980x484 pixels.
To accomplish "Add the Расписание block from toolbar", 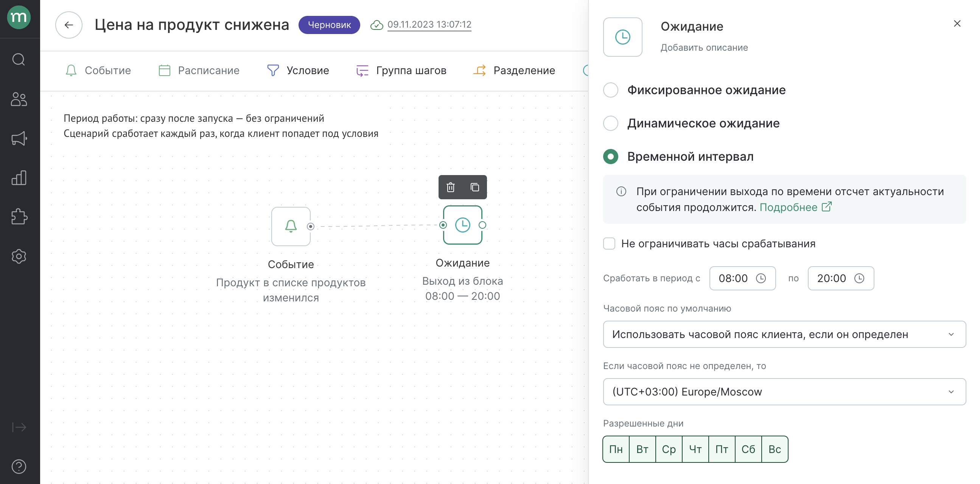I will (x=199, y=71).
